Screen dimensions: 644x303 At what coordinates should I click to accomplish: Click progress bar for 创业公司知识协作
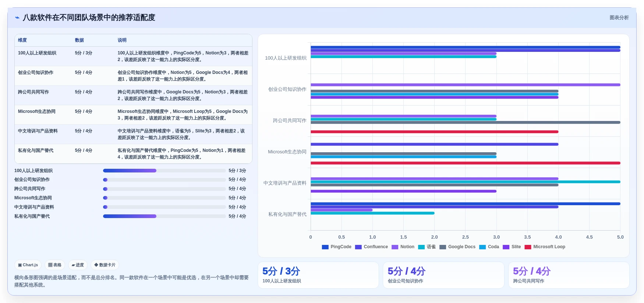click(x=164, y=180)
